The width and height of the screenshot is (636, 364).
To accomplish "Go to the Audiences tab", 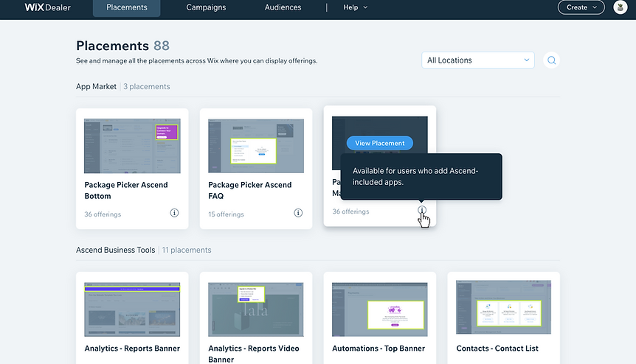I will pos(283,7).
